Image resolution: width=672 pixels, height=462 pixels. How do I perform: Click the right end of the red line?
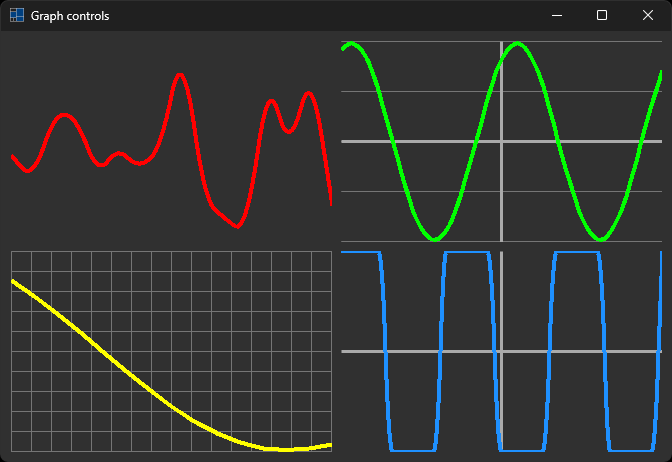pyautogui.click(x=330, y=203)
